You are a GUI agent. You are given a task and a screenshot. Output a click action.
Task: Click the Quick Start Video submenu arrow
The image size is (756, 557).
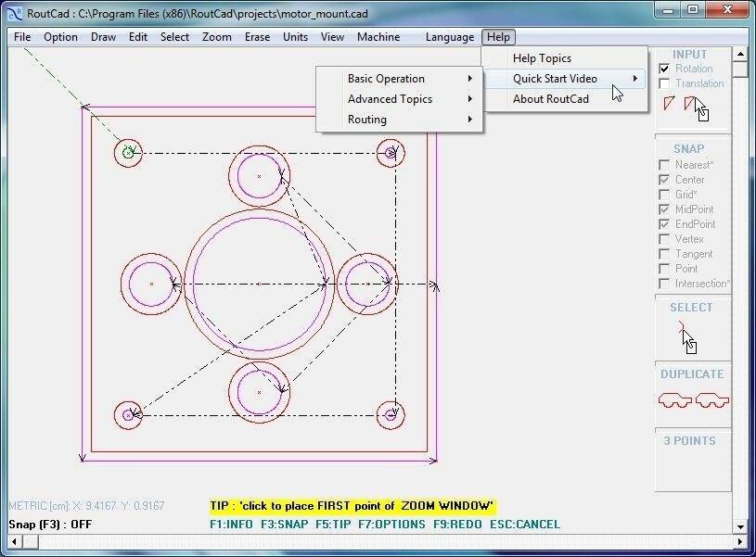(635, 78)
